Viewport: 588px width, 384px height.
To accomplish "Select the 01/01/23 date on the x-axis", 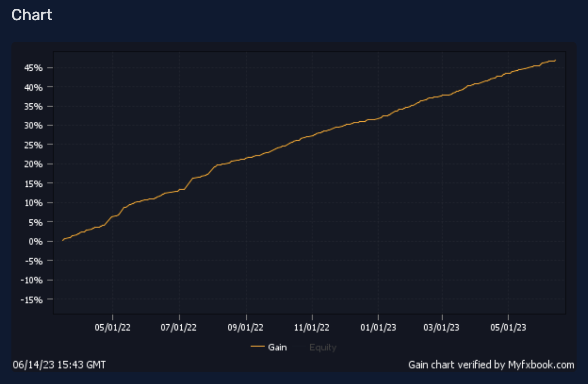I will (378, 327).
